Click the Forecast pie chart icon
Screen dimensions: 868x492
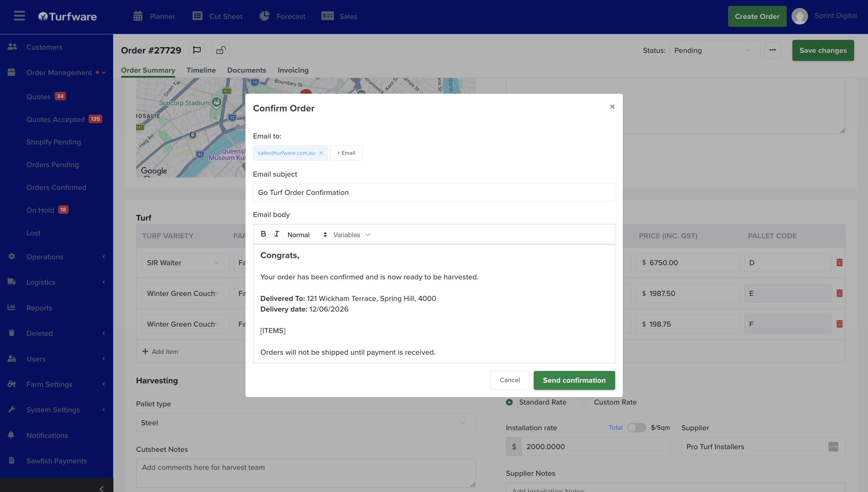point(265,16)
